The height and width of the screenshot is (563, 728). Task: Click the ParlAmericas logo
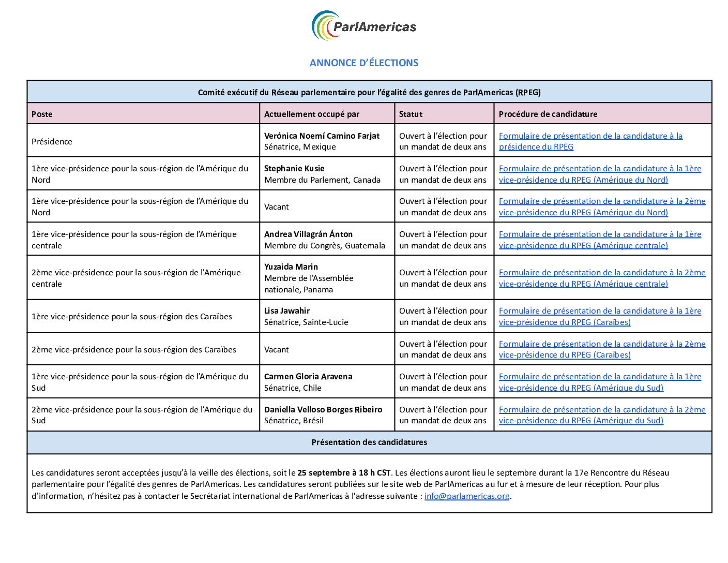364,26
